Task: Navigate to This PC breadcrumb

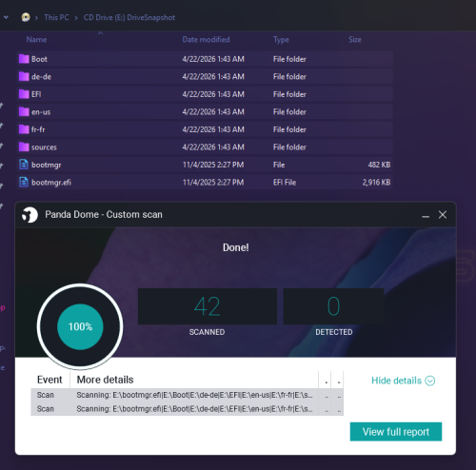Action: (x=56, y=17)
